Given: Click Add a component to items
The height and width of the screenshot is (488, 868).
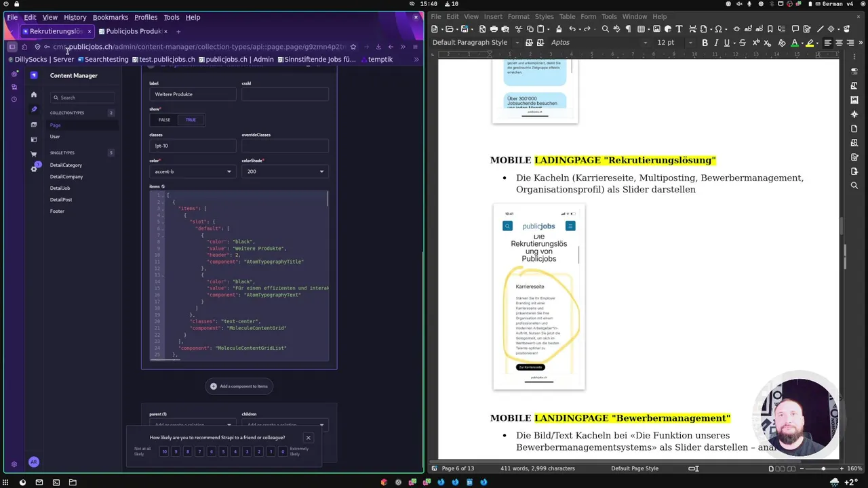Looking at the screenshot, I should [x=239, y=386].
